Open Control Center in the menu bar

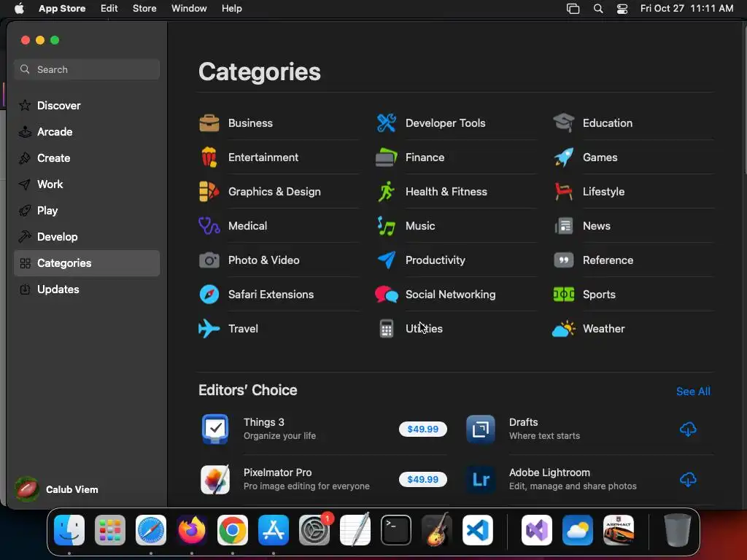(x=622, y=8)
